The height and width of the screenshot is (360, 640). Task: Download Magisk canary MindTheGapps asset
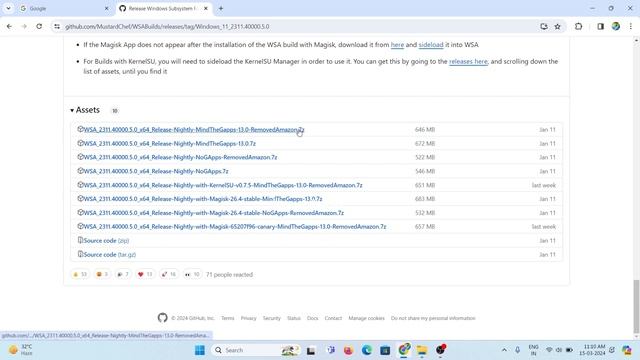pos(234,227)
